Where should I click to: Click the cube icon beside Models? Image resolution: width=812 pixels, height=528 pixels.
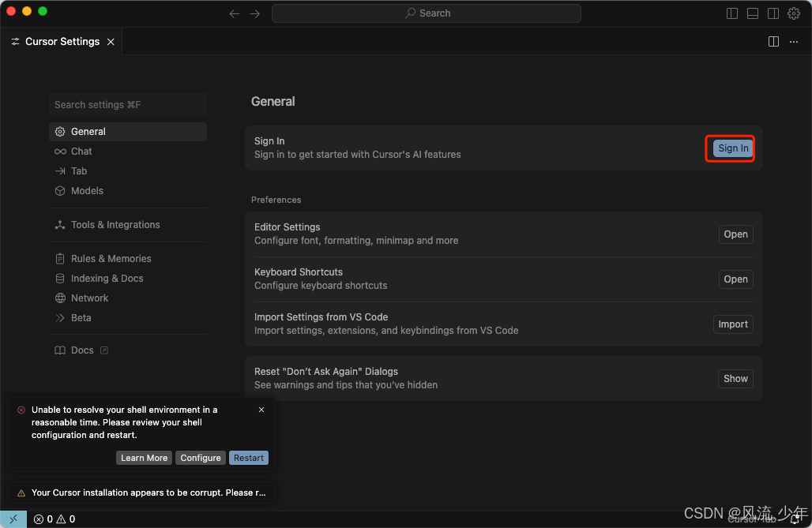click(60, 190)
